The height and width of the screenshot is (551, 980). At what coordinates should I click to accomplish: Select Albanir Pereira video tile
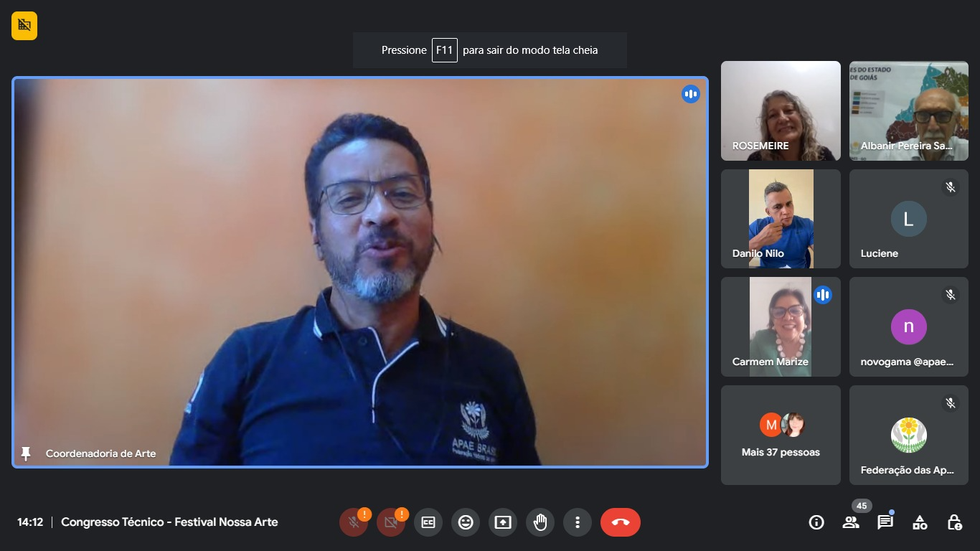coord(909,110)
